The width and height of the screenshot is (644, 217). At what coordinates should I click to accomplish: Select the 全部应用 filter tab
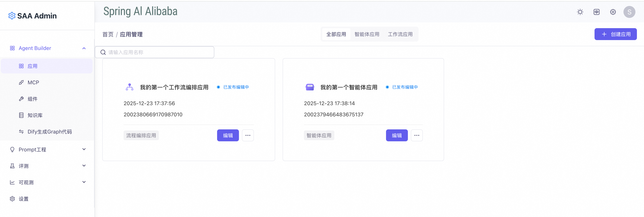pos(336,34)
